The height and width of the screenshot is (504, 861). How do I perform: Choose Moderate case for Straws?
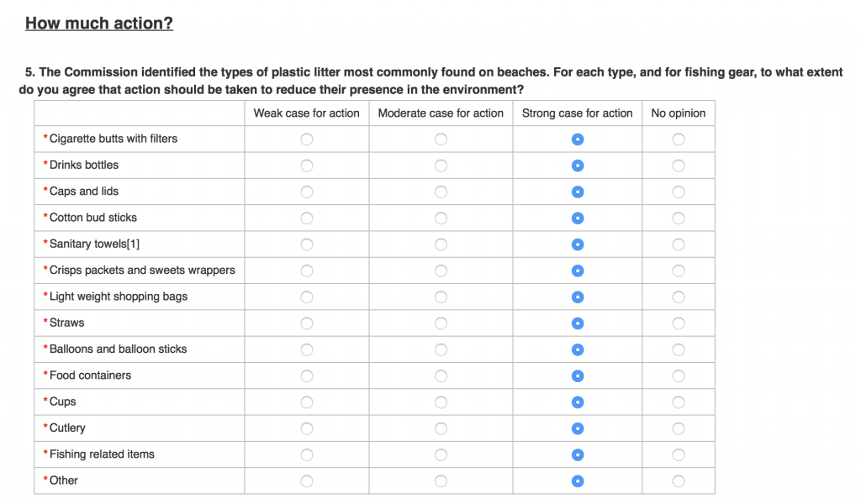pyautogui.click(x=441, y=323)
